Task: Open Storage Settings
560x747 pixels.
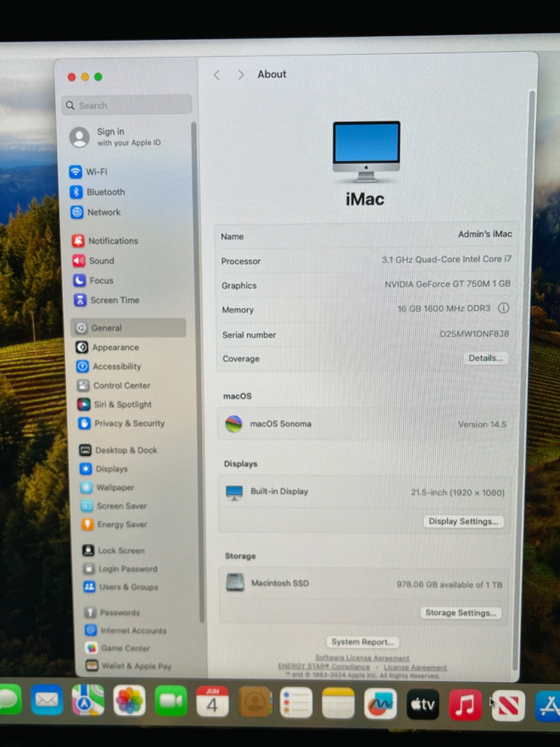Action: tap(461, 613)
